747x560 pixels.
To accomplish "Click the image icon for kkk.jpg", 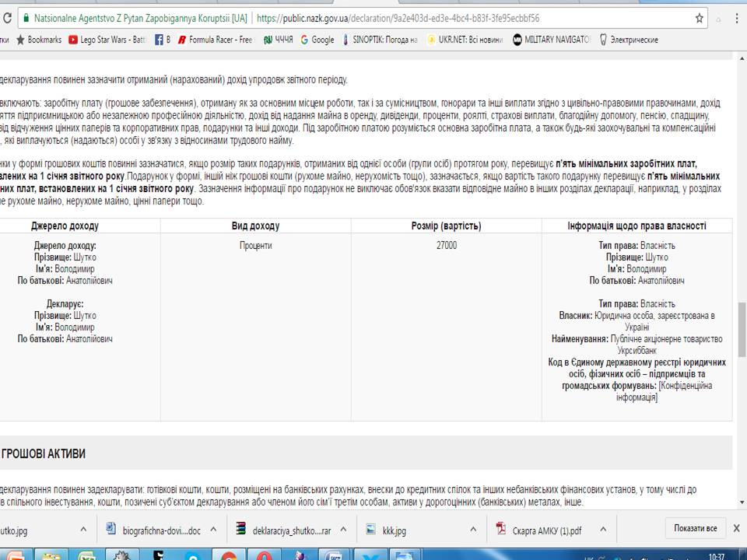I will tap(370, 529).
